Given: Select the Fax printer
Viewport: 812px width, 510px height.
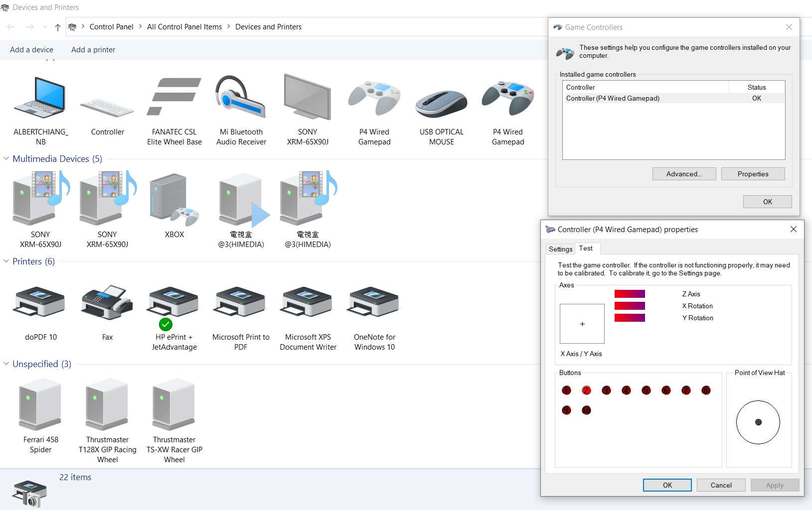Looking at the screenshot, I should pyautogui.click(x=107, y=313).
